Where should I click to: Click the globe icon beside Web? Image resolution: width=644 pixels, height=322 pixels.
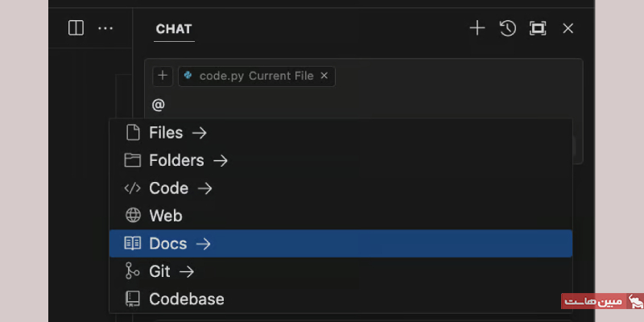point(133,216)
